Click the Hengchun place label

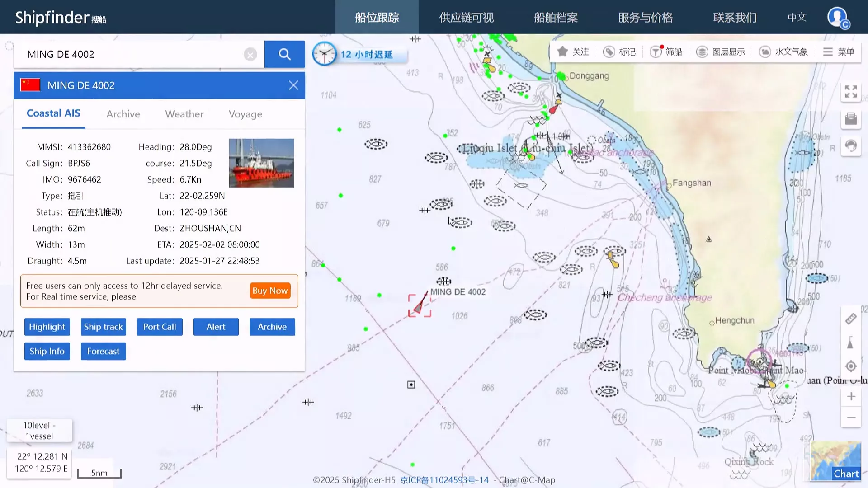pos(735,320)
